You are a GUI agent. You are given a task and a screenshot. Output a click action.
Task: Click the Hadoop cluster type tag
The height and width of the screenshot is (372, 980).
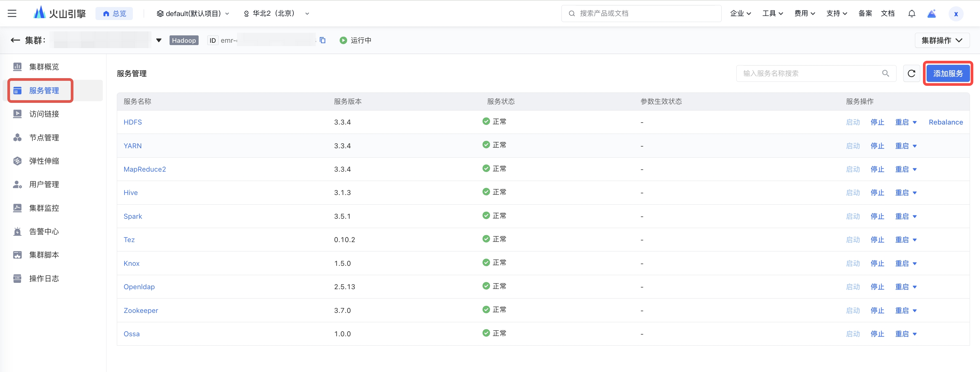point(184,40)
